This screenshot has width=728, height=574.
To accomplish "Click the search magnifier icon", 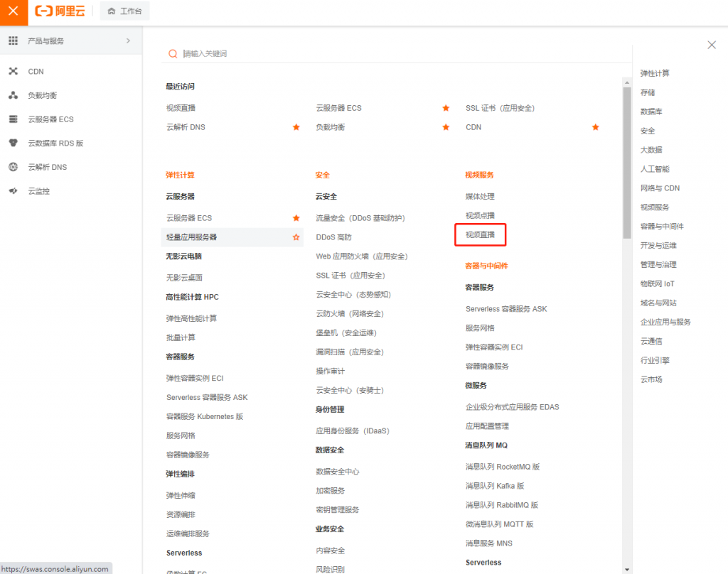I will pyautogui.click(x=173, y=54).
